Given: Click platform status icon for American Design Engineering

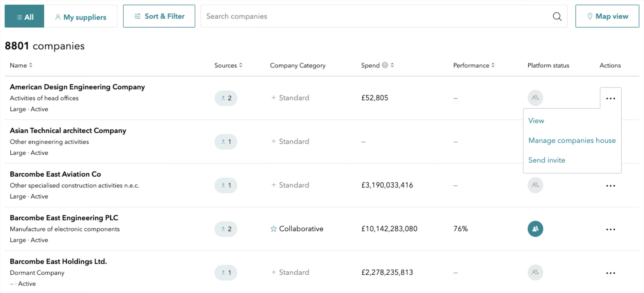Looking at the screenshot, I should click(x=535, y=98).
